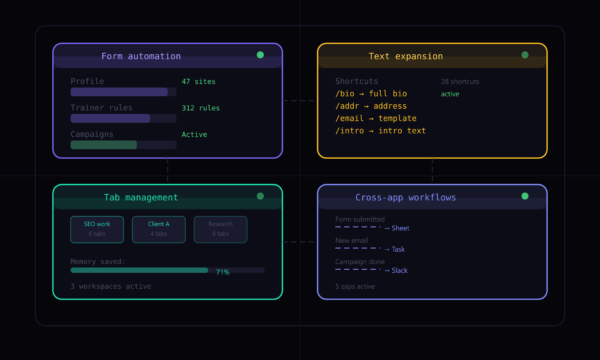Click the Text expansion 'active' status

tap(450, 94)
